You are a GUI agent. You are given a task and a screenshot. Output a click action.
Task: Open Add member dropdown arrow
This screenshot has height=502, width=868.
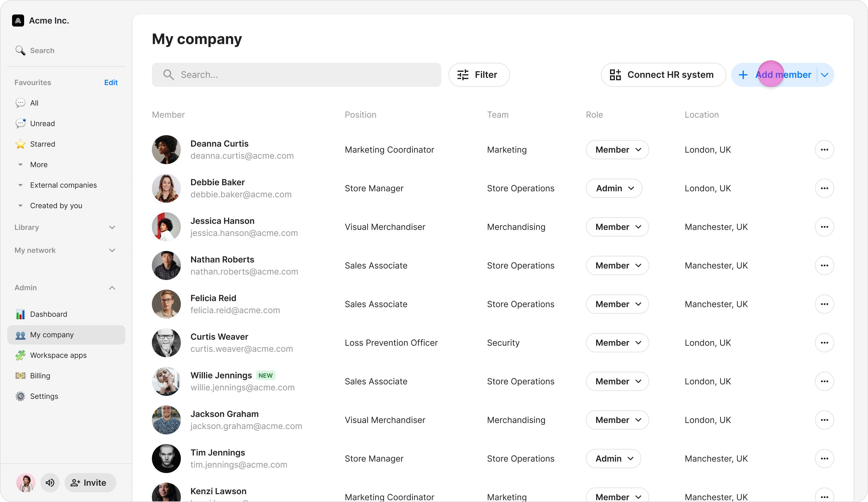pos(825,75)
